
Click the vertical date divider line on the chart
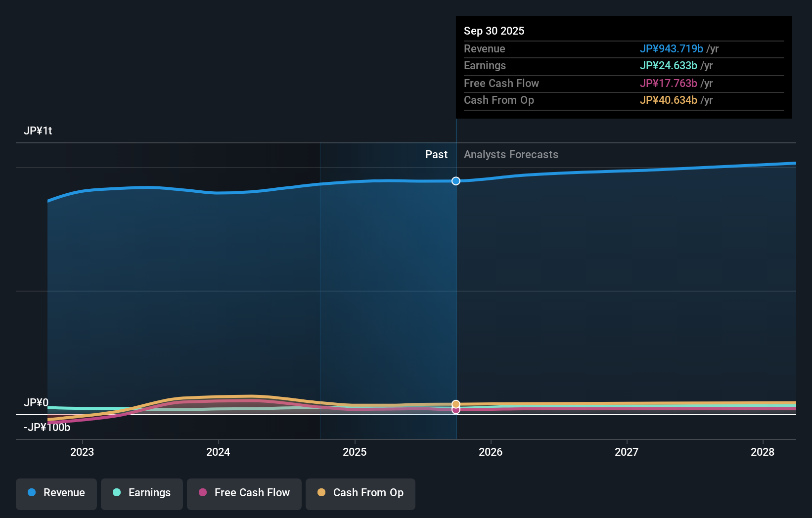click(x=455, y=297)
